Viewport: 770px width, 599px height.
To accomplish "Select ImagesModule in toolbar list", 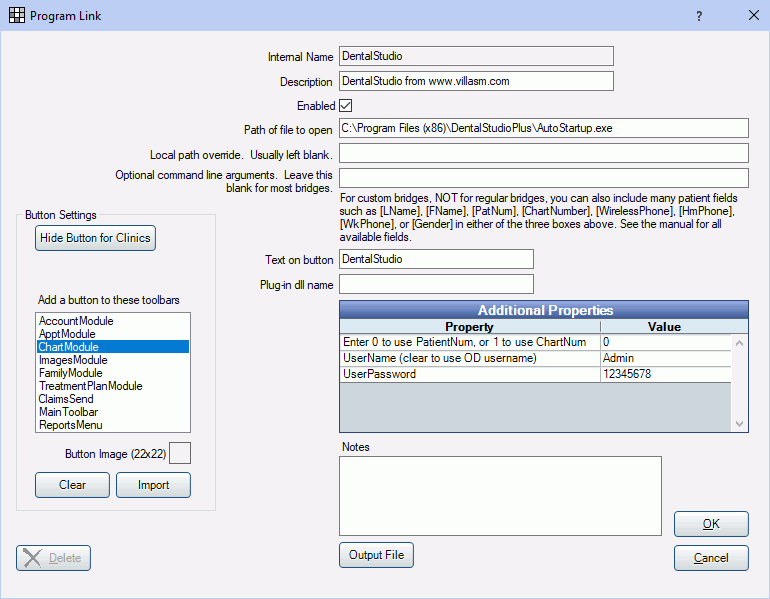I will (x=113, y=360).
